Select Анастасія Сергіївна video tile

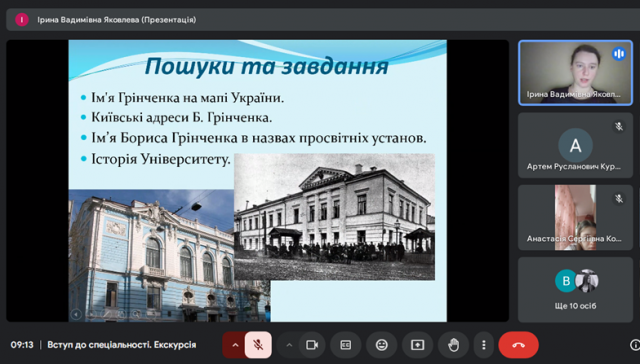point(576,218)
